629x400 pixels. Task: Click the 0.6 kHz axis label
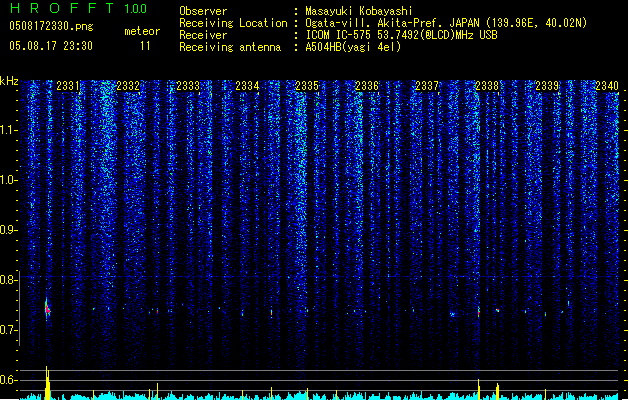click(x=8, y=380)
